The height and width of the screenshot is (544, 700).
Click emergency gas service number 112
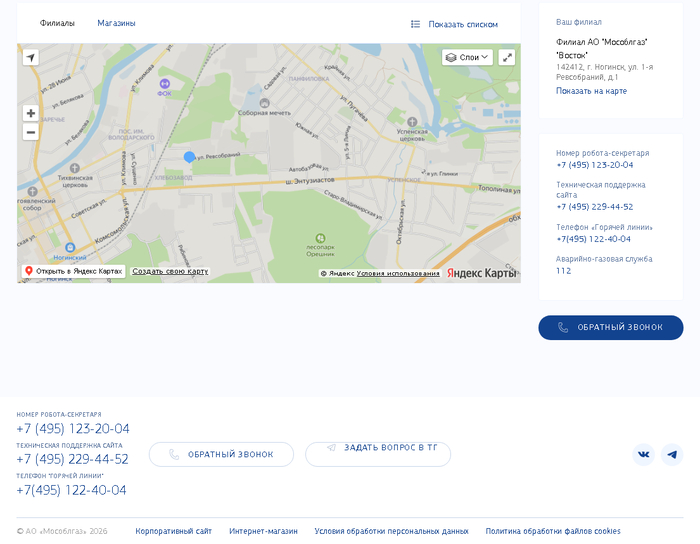pyautogui.click(x=563, y=271)
